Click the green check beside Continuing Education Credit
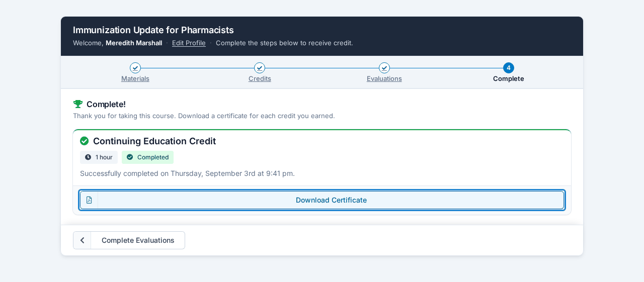 pos(85,141)
